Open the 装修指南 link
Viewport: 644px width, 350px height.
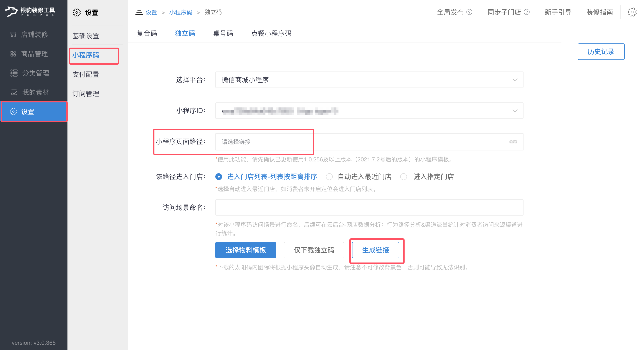pos(600,12)
